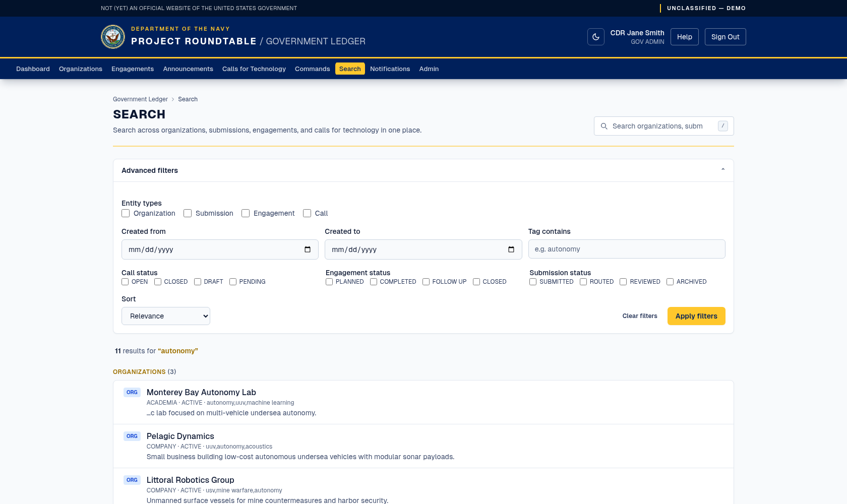Select REVIEWED submission status

(623, 282)
